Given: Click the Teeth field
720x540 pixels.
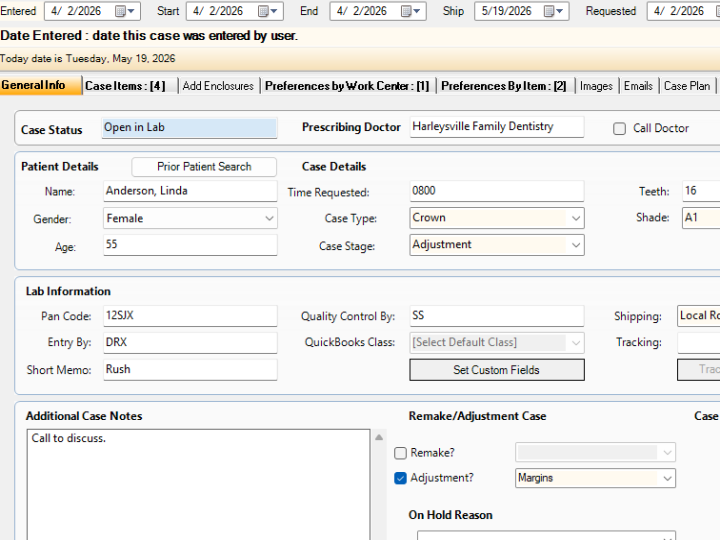Looking at the screenshot, I should click(701, 191).
